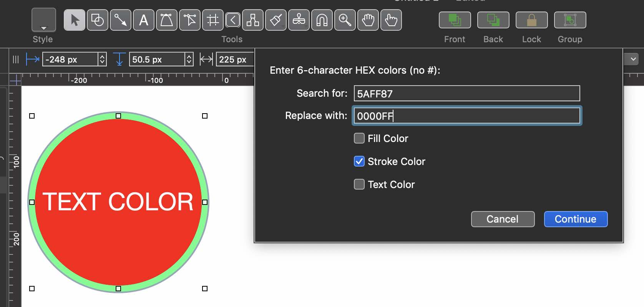Lock the selected object

(532, 20)
